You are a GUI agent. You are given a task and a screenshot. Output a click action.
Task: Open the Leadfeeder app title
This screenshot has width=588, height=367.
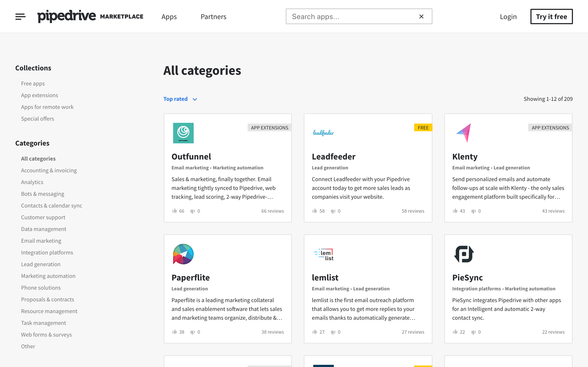(334, 157)
